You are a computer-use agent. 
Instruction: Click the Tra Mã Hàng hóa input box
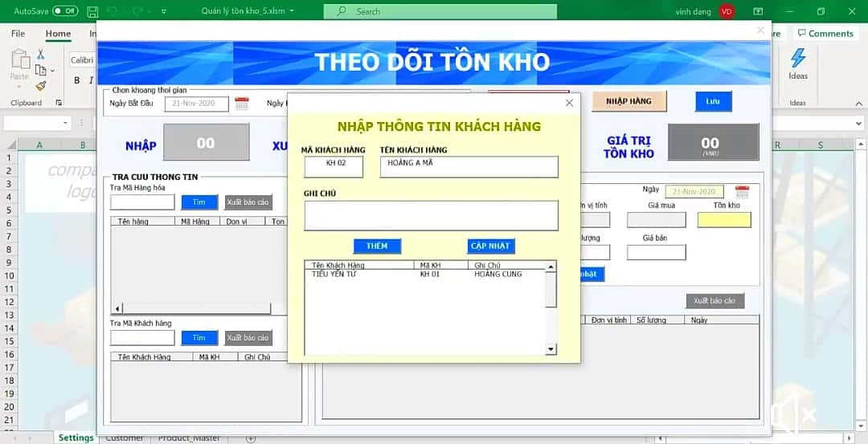coord(142,202)
